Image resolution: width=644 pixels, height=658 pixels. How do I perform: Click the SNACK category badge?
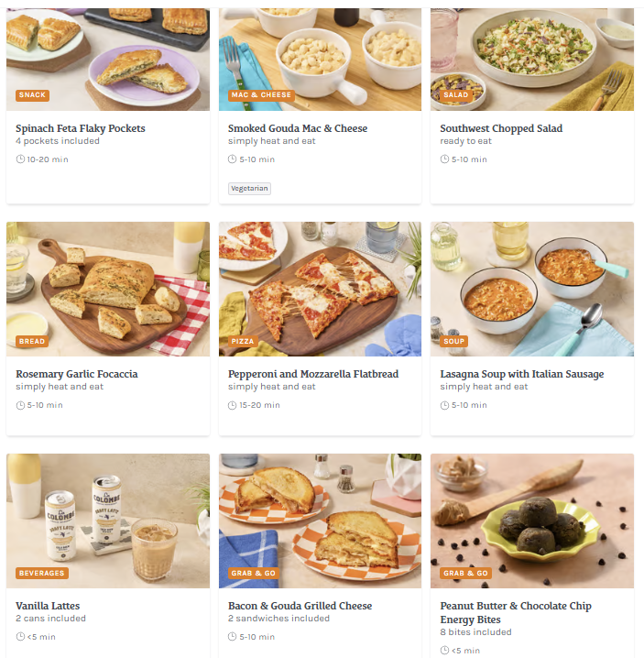(32, 95)
